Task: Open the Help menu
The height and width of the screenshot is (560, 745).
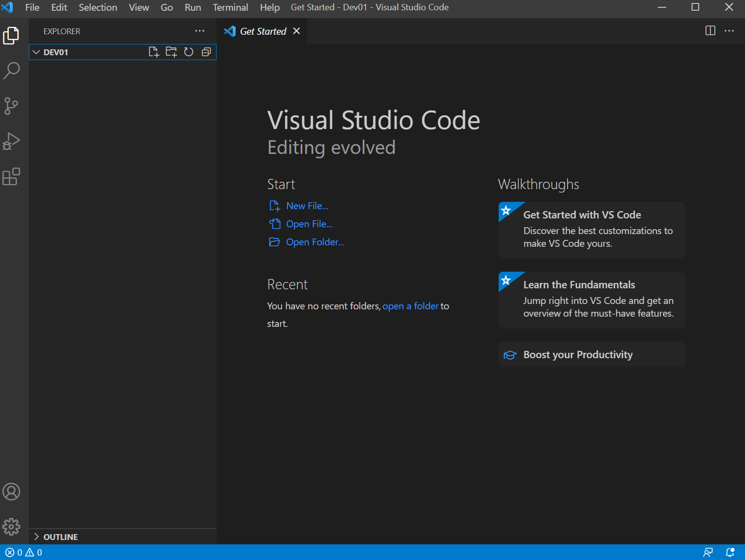Action: click(x=270, y=7)
